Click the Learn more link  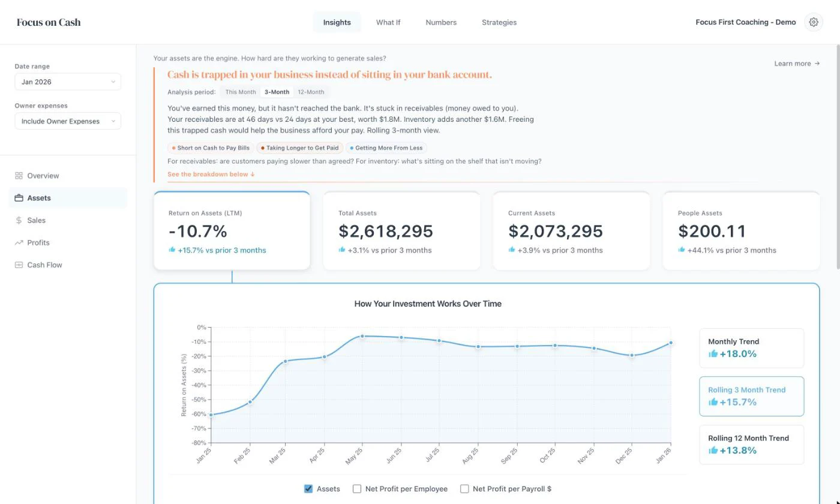tap(797, 64)
